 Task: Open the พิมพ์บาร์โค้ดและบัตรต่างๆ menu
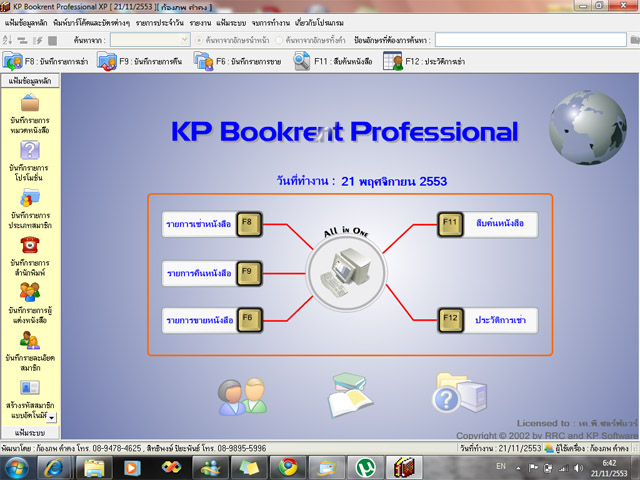pos(91,23)
